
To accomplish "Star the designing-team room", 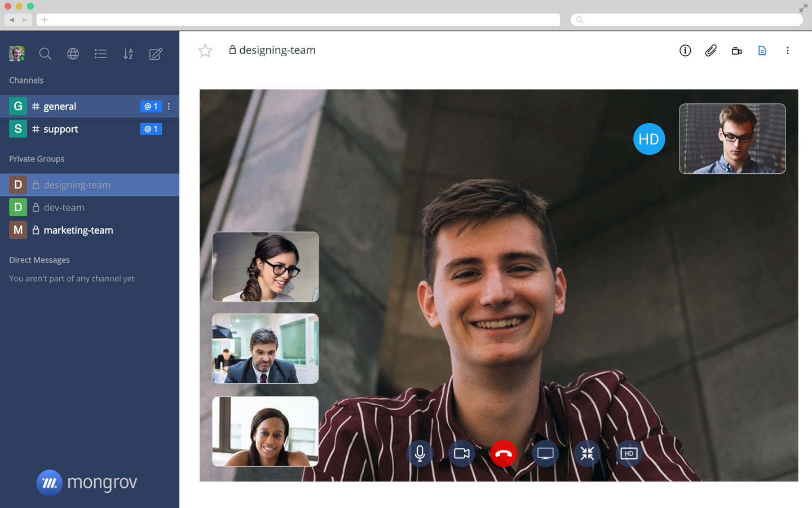I will pyautogui.click(x=205, y=51).
